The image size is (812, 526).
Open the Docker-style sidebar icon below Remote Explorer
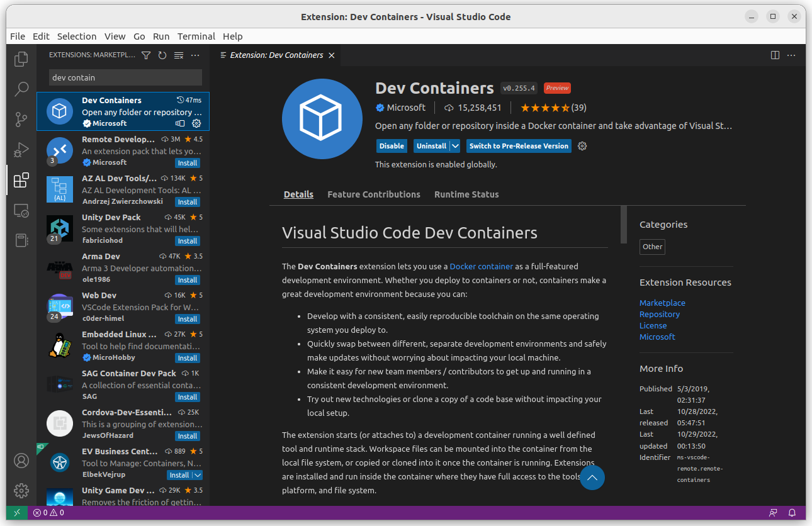[x=21, y=240]
